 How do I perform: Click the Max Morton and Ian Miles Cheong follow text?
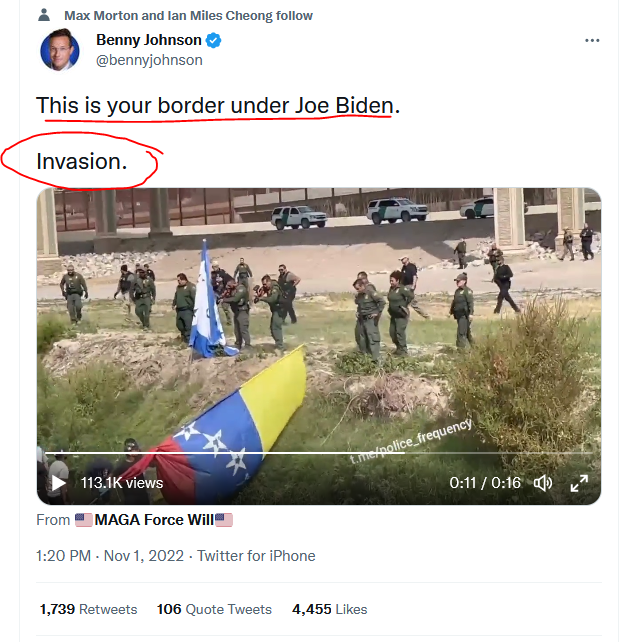tap(188, 16)
